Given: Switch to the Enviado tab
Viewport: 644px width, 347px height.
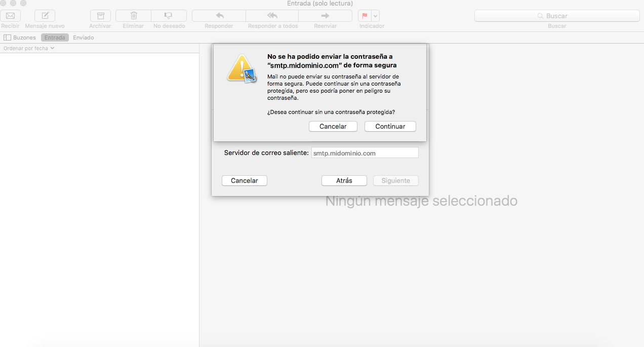Looking at the screenshot, I should 83,37.
